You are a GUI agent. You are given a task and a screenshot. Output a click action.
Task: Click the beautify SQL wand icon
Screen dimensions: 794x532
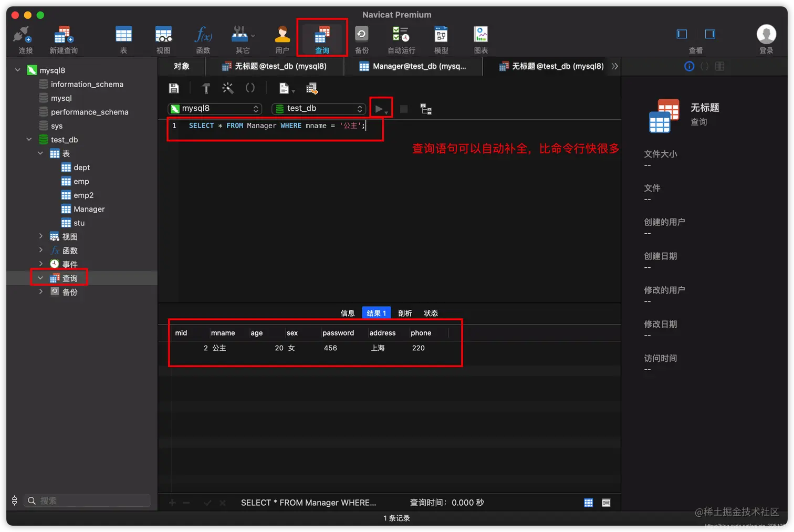[227, 88]
